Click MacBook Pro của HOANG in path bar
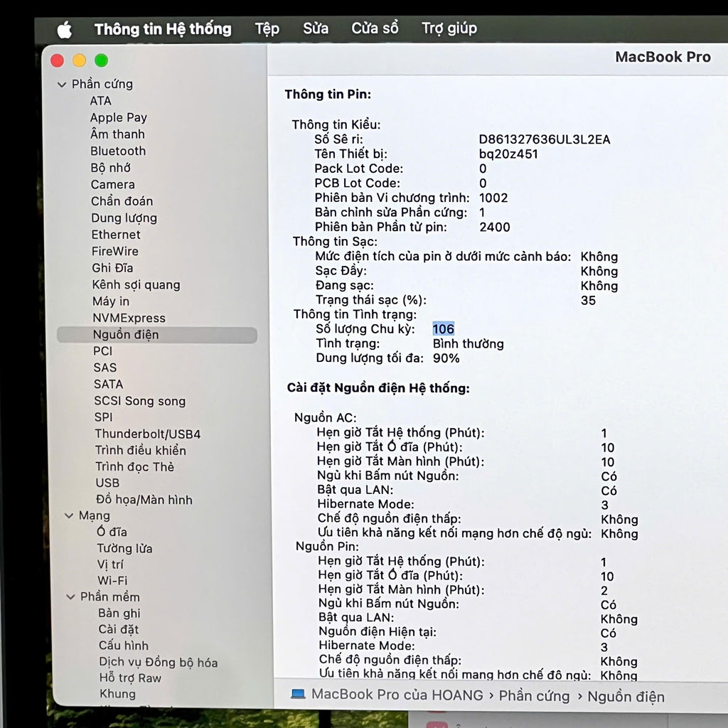Image resolution: width=728 pixels, height=728 pixels. pyautogui.click(x=397, y=695)
